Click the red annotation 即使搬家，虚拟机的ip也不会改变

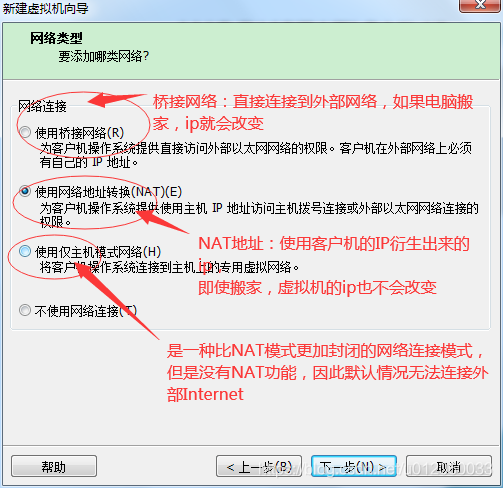pos(317,288)
